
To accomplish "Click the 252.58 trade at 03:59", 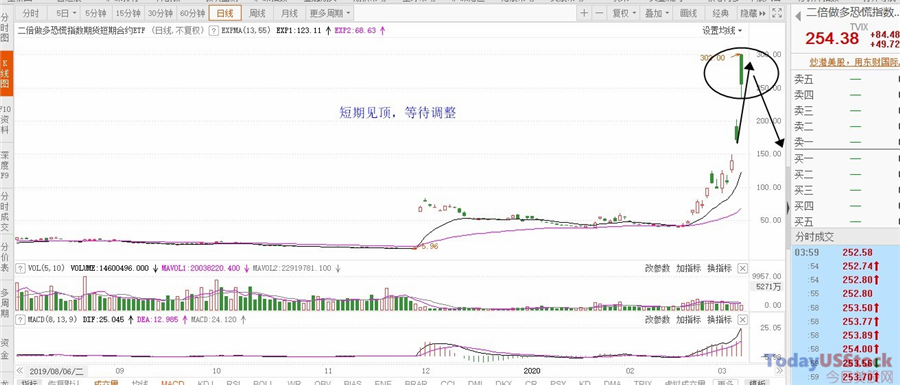I will (857, 252).
